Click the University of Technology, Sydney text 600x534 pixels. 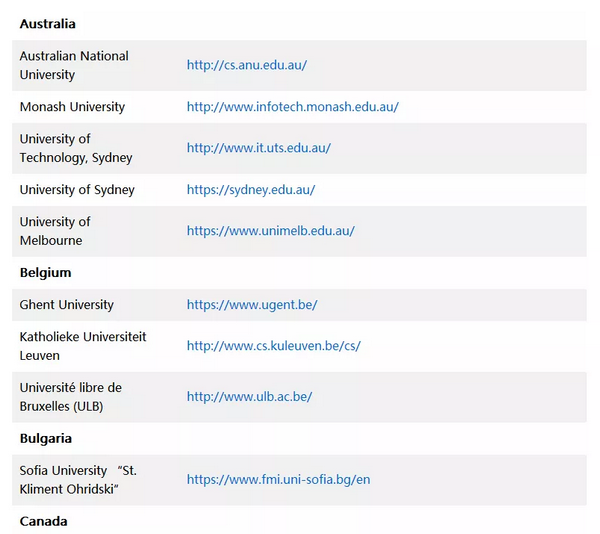click(x=76, y=148)
